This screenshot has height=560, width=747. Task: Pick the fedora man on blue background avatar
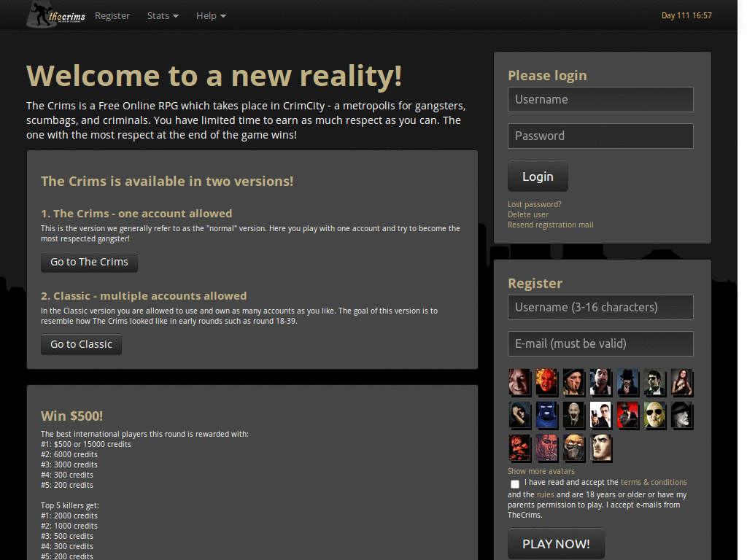pyautogui.click(x=627, y=382)
